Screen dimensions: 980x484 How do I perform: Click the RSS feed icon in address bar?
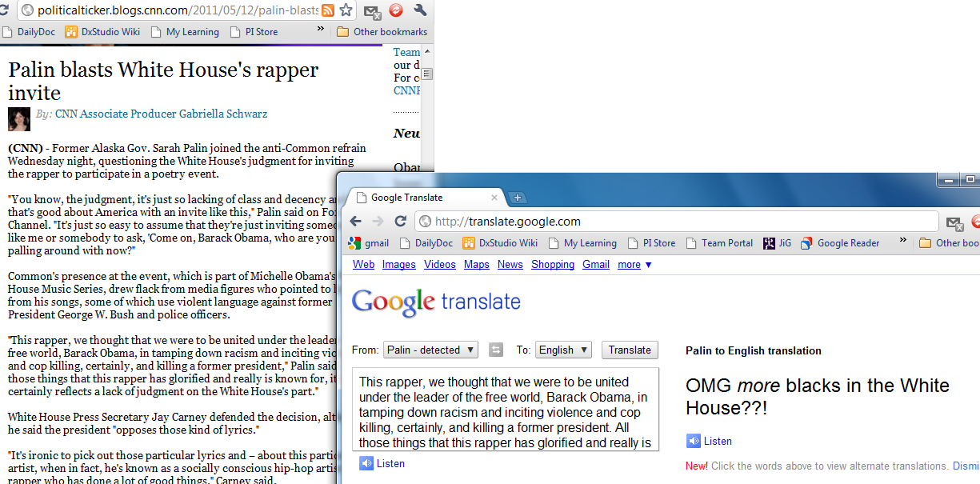[x=328, y=10]
